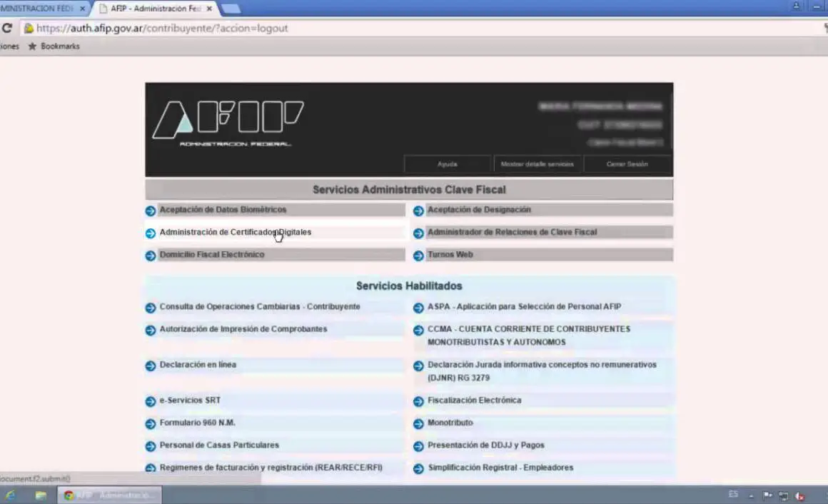The width and height of the screenshot is (828, 504).
Task: Open Presentación de DDJJ y Pagos link
Action: (x=486, y=445)
